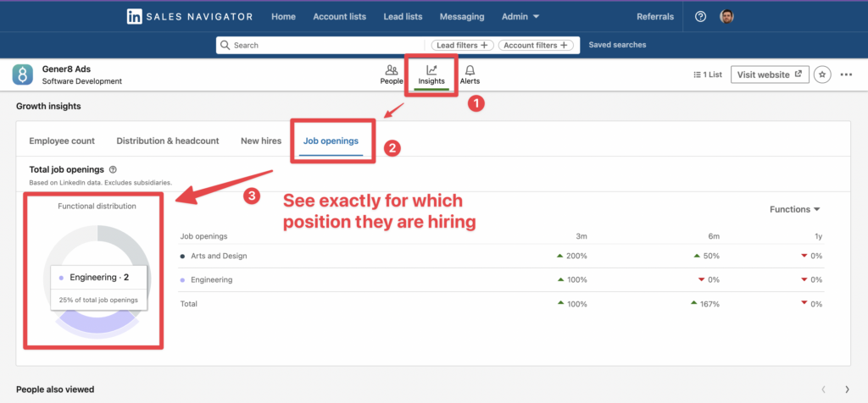Go to previous People also viewed
Screen dimensions: 868x403
click(824, 389)
